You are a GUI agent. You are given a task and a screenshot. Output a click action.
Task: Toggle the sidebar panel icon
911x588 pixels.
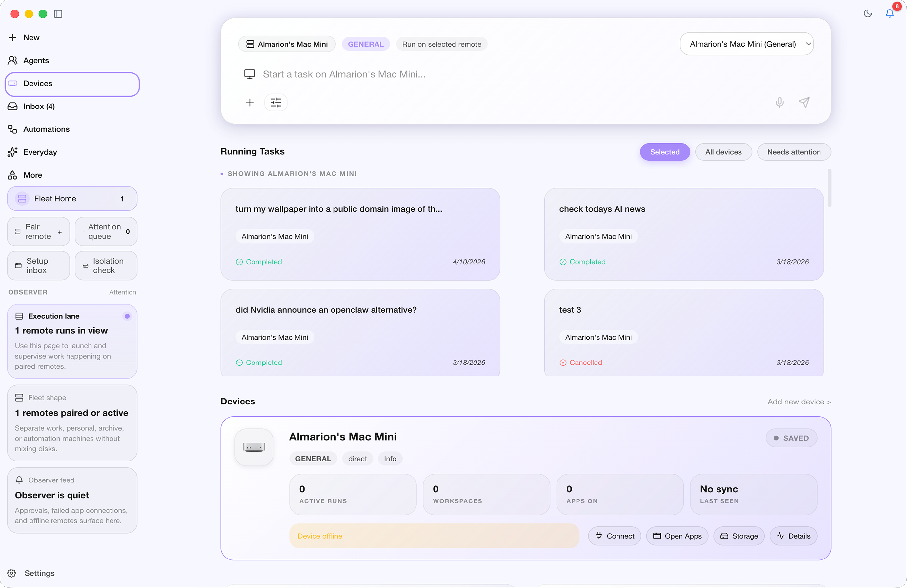click(58, 14)
